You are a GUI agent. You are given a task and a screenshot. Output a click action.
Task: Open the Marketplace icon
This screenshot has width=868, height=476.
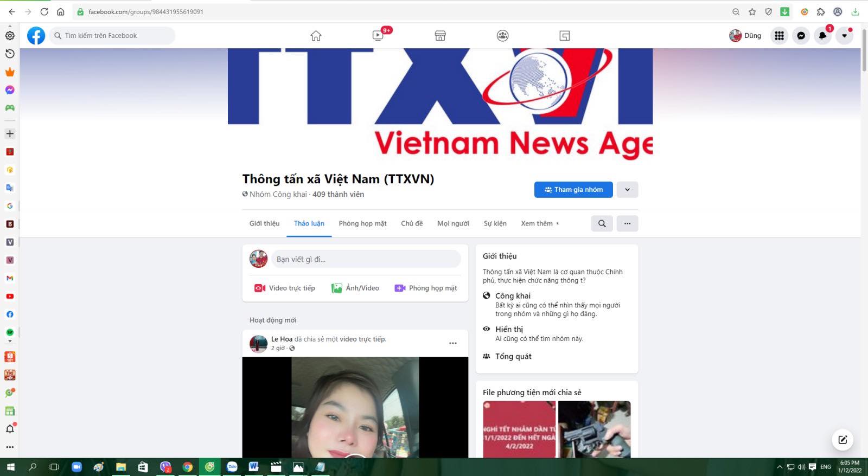pyautogui.click(x=440, y=36)
